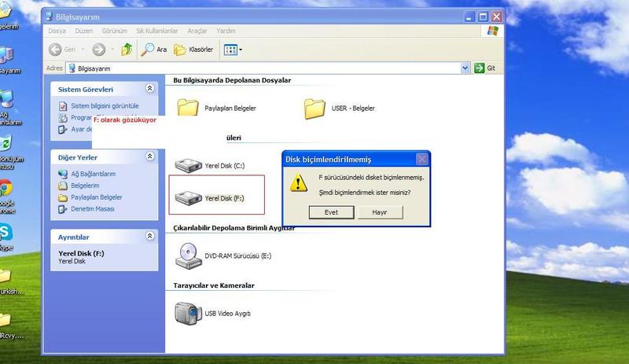Open the Dosya menu
The width and height of the screenshot is (629, 364).
(57, 31)
